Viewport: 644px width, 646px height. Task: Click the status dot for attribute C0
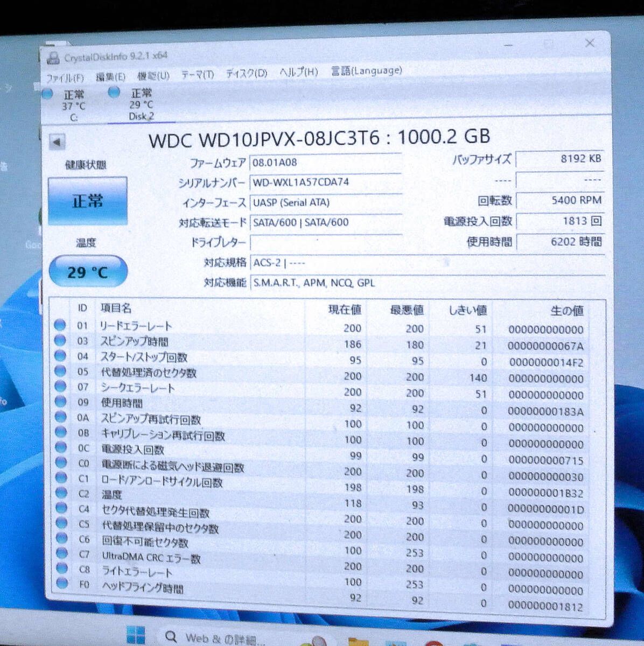[x=61, y=462]
